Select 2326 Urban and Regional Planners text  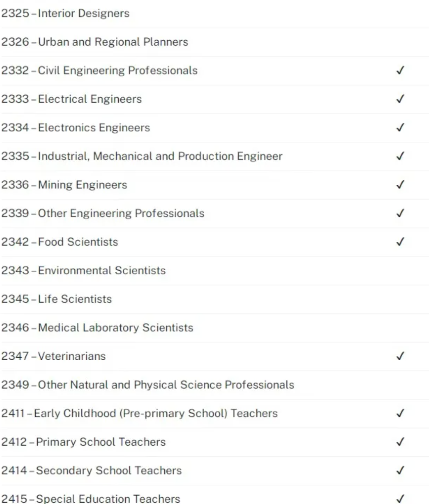point(95,42)
